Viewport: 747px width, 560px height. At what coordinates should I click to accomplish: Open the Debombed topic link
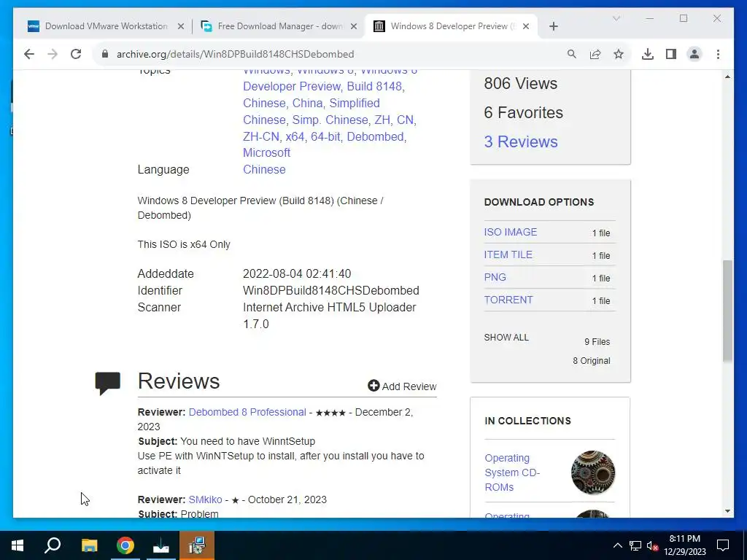[376, 136]
